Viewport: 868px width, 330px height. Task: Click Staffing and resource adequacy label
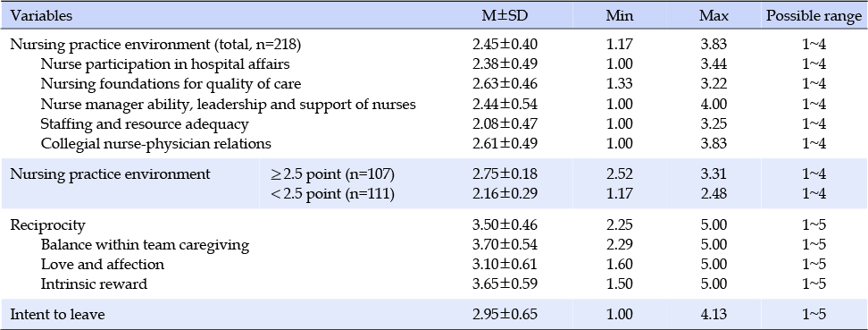145,124
